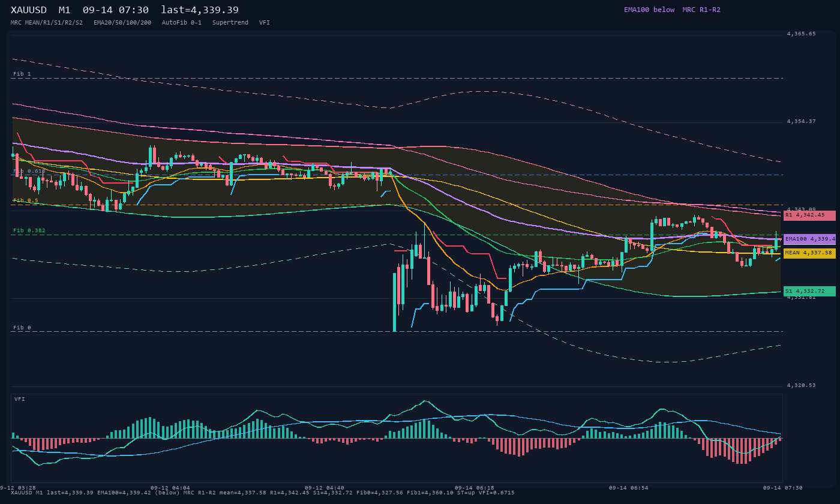Click the '09-14 07:30' time axis label
The width and height of the screenshot is (840, 504).
click(x=783, y=488)
